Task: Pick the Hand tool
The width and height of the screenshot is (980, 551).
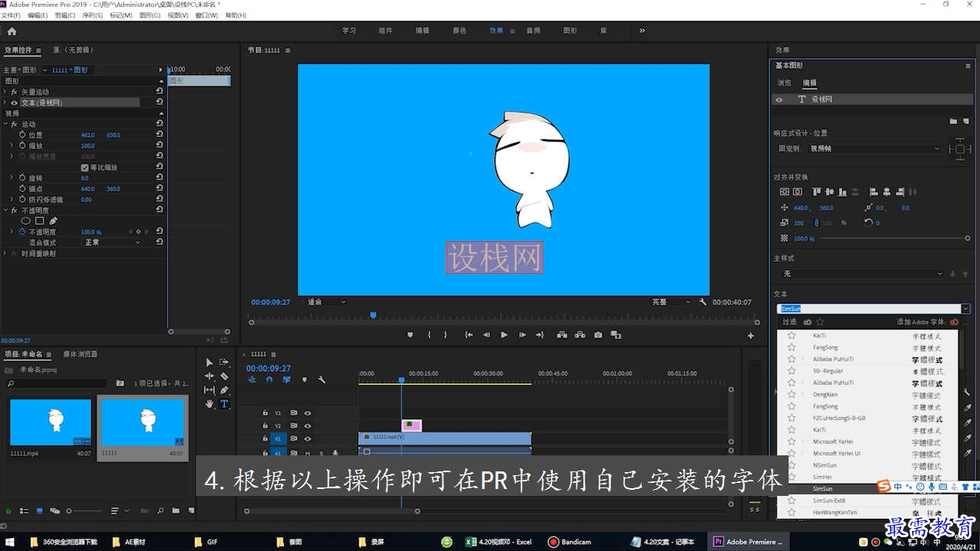Action: pyautogui.click(x=210, y=403)
